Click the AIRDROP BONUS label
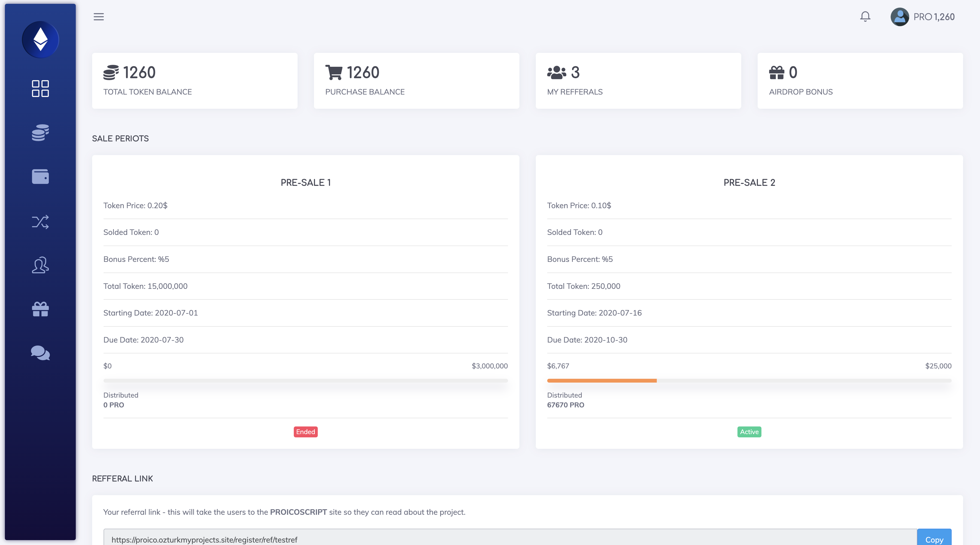Viewport: 980px width, 545px height. pos(801,92)
